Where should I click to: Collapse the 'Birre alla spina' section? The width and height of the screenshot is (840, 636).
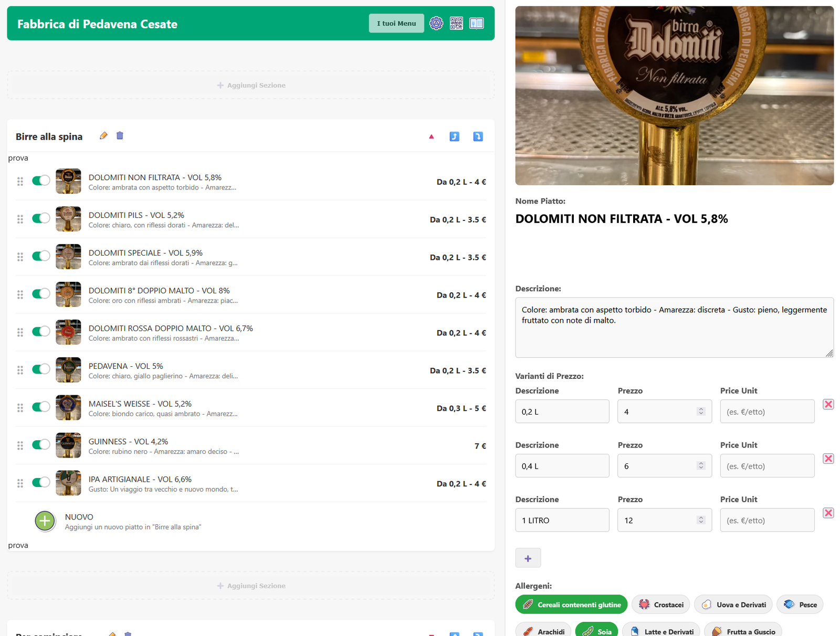click(432, 136)
